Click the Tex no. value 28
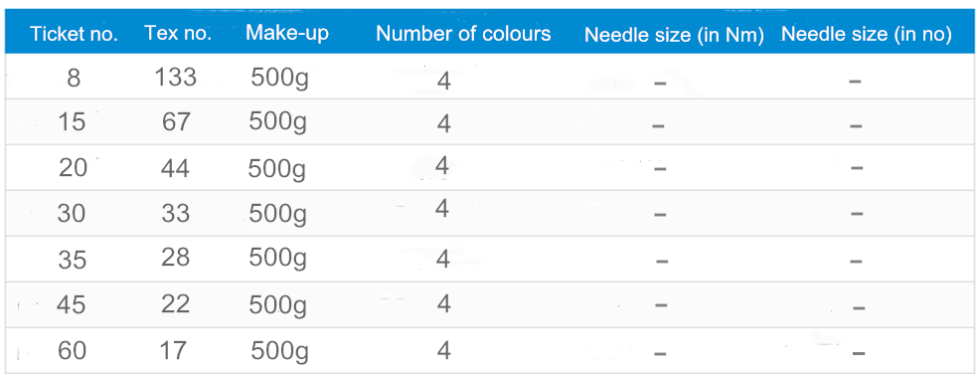Image resolution: width=980 pixels, height=374 pixels. tap(175, 257)
